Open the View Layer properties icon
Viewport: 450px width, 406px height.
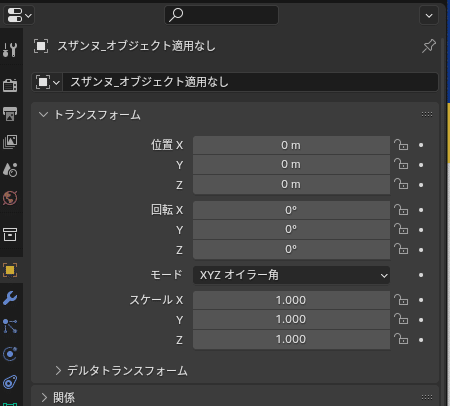[10, 142]
